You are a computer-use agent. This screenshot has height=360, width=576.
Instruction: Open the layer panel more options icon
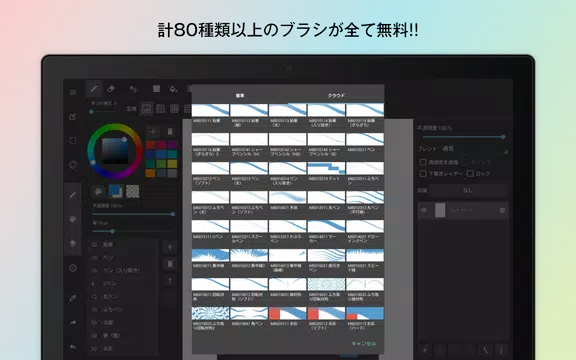pyautogui.click(x=501, y=350)
